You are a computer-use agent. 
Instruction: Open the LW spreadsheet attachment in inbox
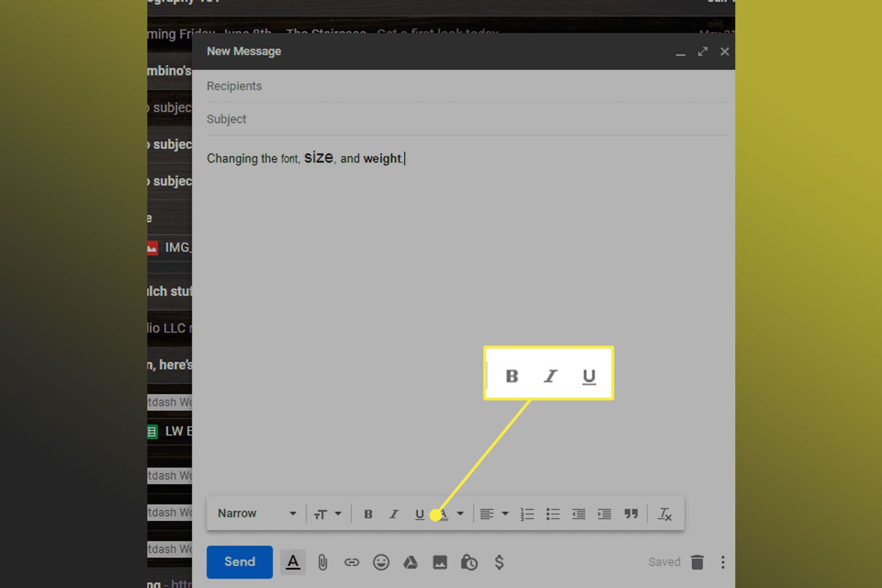click(x=169, y=432)
